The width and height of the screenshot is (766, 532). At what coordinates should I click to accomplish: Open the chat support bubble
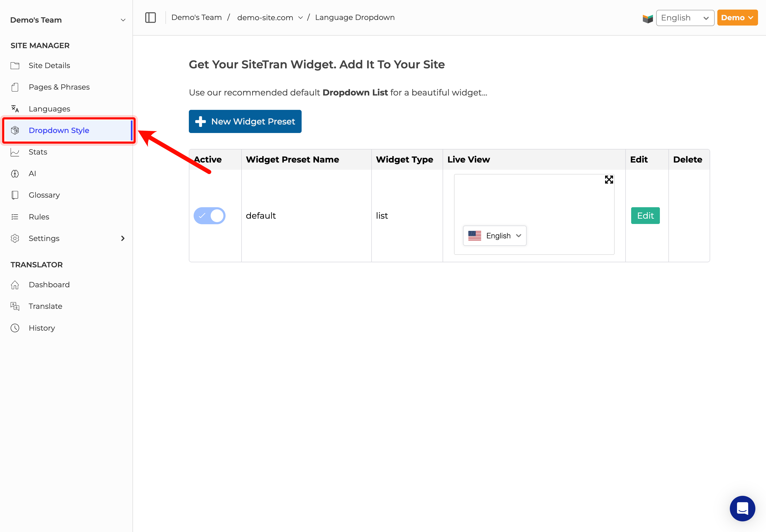[742, 508]
